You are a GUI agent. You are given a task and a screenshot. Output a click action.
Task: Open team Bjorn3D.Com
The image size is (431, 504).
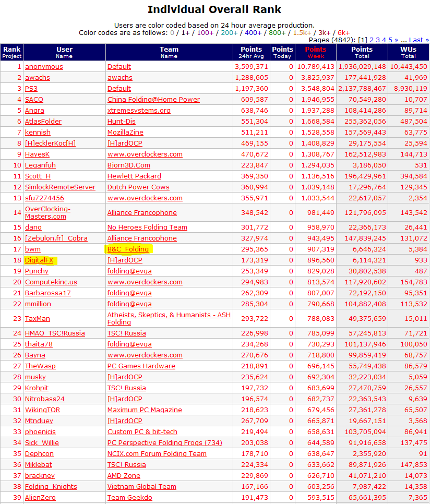[128, 165]
